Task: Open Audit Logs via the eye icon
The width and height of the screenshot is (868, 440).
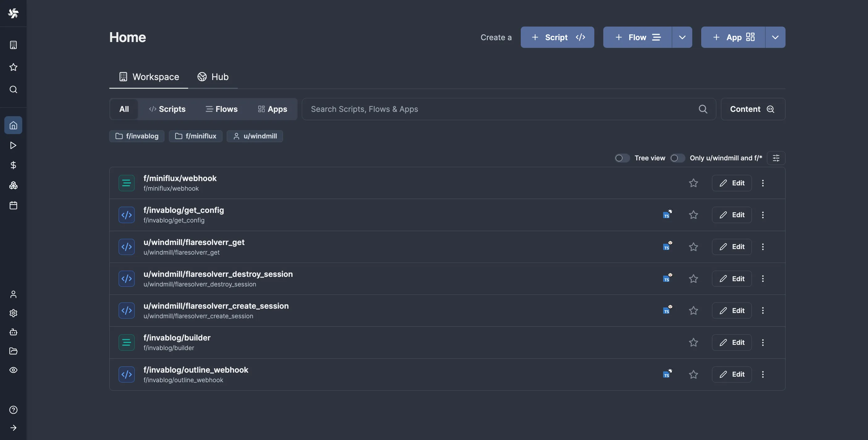Action: click(13, 370)
